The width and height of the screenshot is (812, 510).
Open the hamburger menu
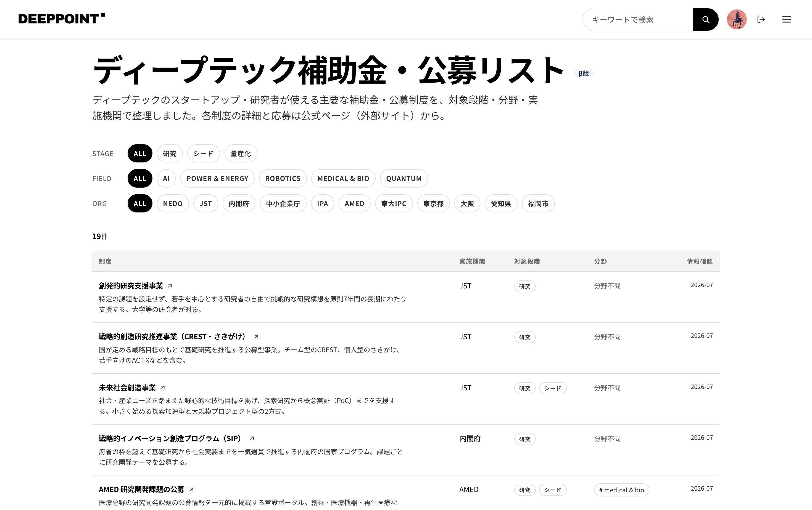click(786, 20)
